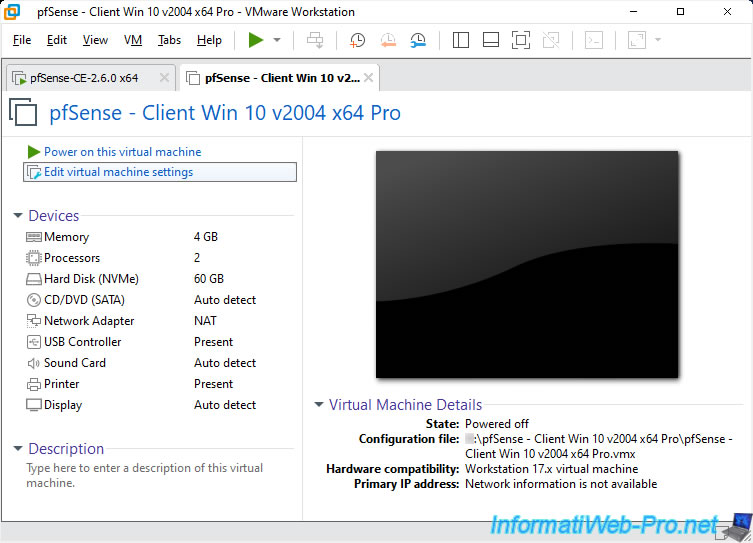
Task: Close the pfSense-CE-2.6.0 x64 tab
Action: tap(164, 77)
